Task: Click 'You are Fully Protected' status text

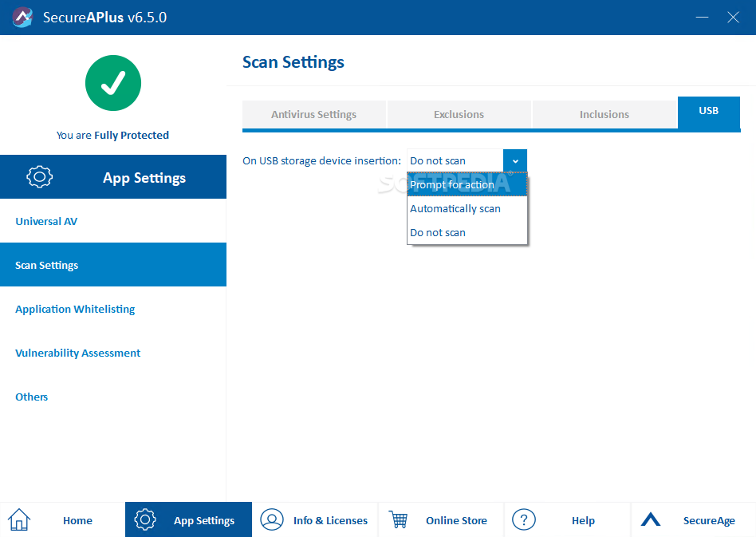Action: tap(112, 135)
